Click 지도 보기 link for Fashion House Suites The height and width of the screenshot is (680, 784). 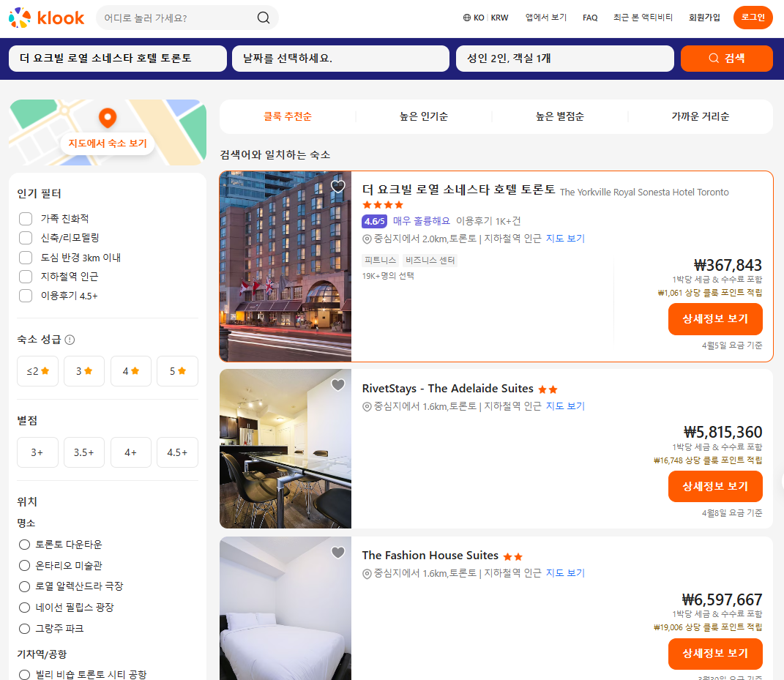(x=565, y=574)
